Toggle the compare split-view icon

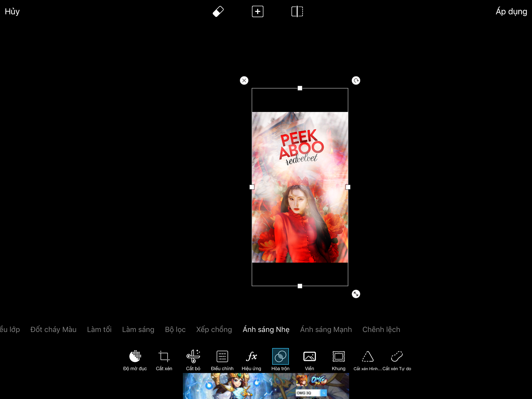[297, 12]
